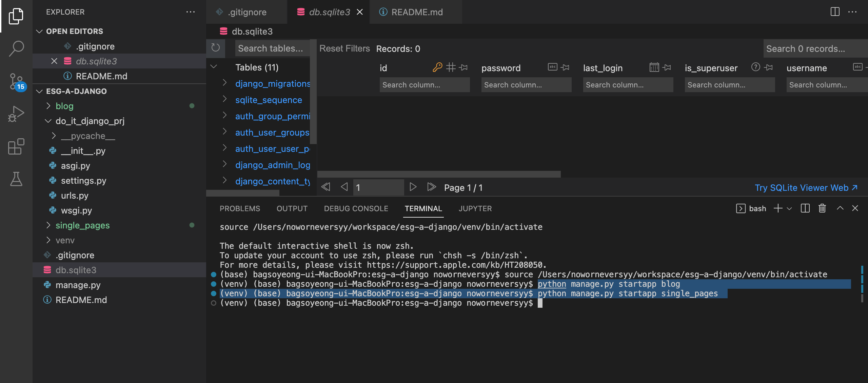Open the Explorer view in activity bar

pyautogui.click(x=16, y=16)
